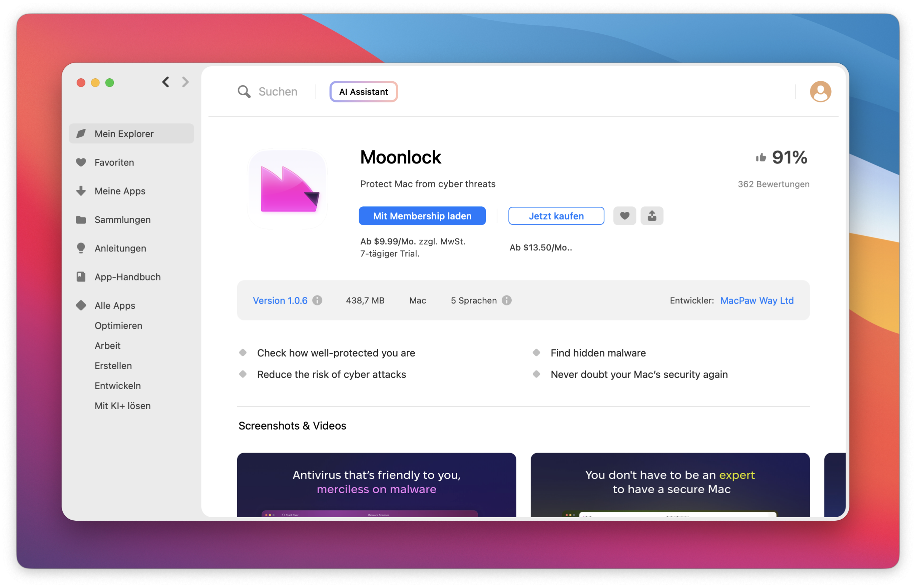Select the Erstellen category
The height and width of the screenshot is (588, 916).
tap(113, 366)
